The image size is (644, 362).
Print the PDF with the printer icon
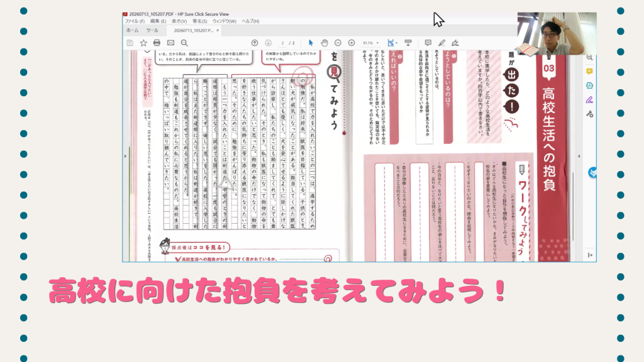tap(157, 43)
